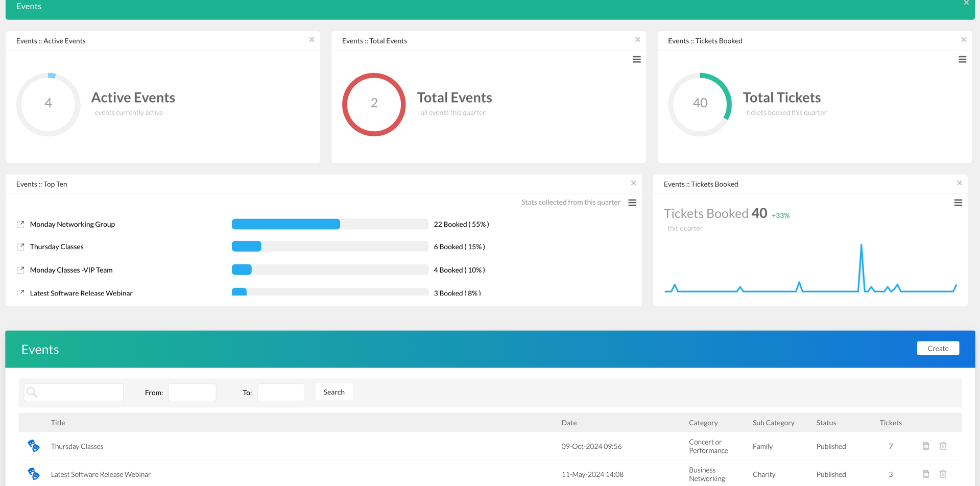Close the Top Ten widget
The height and width of the screenshot is (486, 980).
(x=633, y=183)
